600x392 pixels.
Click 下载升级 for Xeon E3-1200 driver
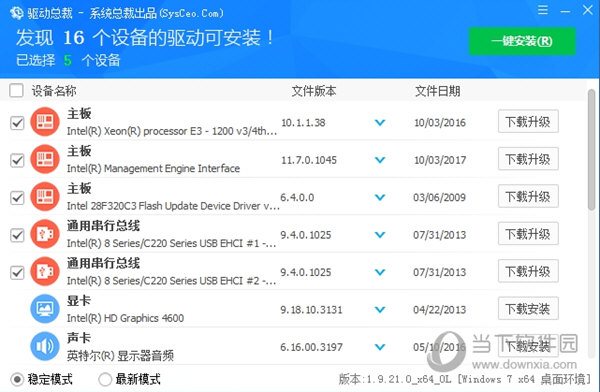pyautogui.click(x=528, y=121)
